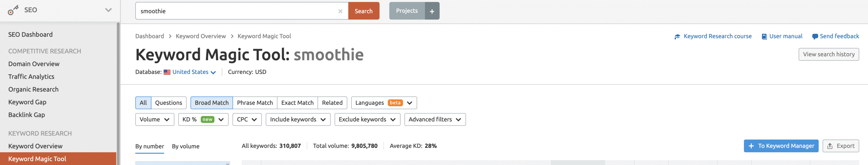Open the Volume filter dropdown
This screenshot has height=165, width=868.
tap(155, 119)
